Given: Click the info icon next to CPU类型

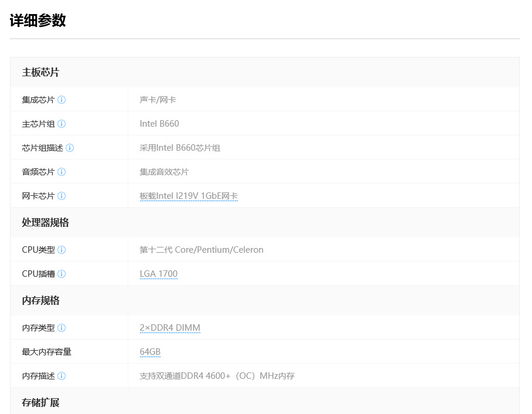Looking at the screenshot, I should 62,250.
